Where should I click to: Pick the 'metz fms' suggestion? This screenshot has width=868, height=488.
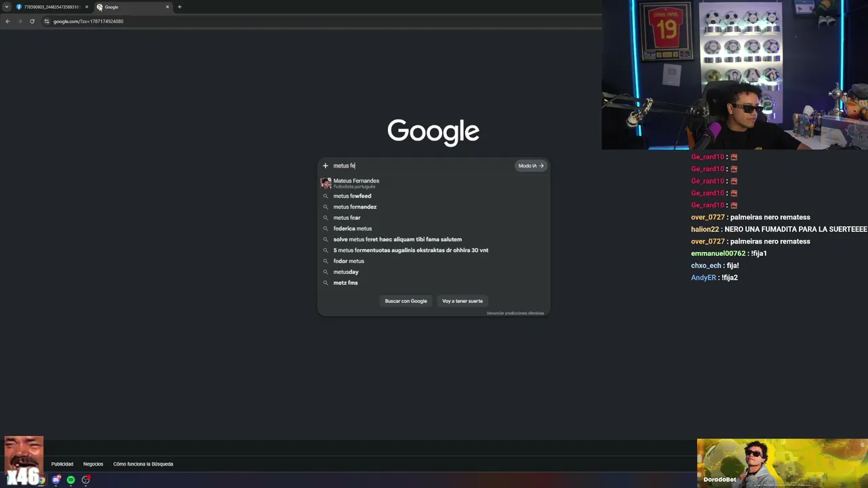tap(434, 283)
